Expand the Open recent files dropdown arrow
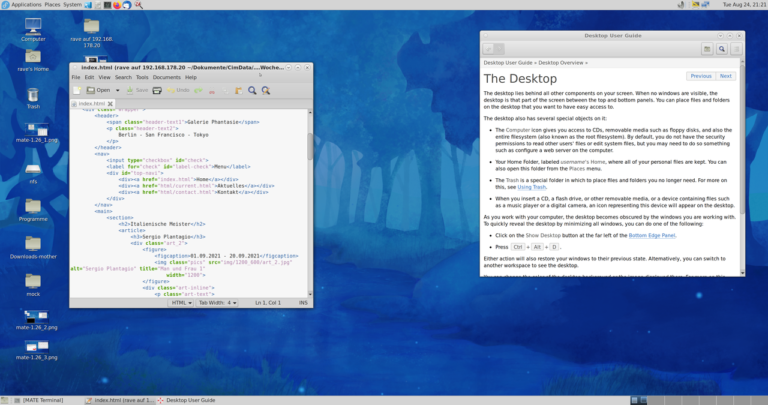 pos(118,90)
